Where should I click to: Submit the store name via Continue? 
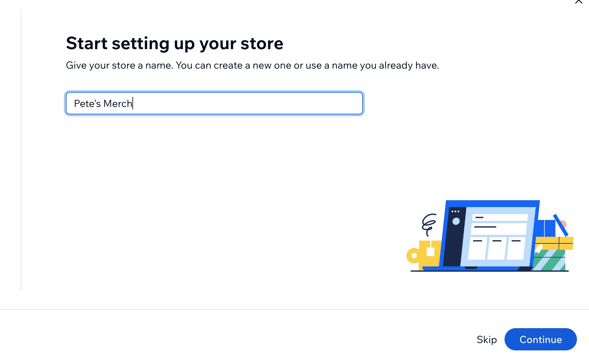540,339
